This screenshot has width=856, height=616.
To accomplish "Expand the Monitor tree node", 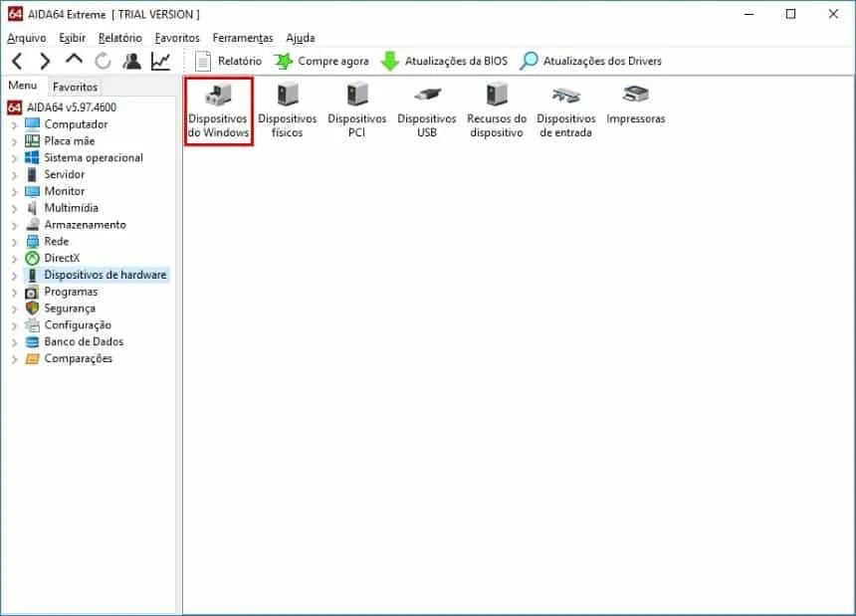I will click(x=15, y=192).
